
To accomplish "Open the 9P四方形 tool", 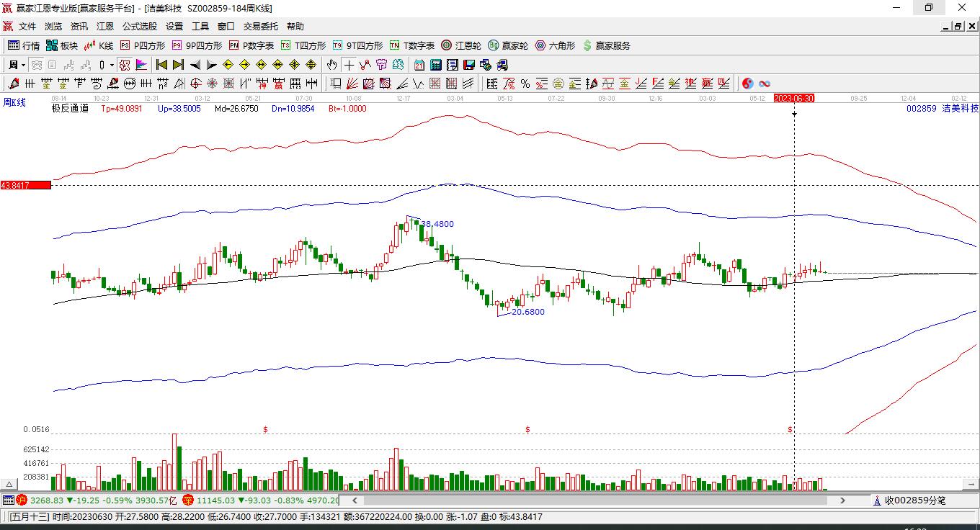I will (x=197, y=45).
